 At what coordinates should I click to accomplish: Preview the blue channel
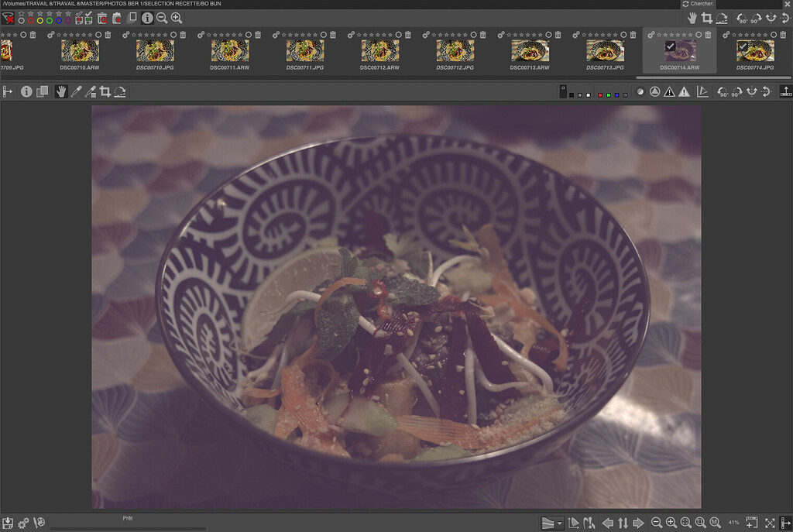(616, 95)
